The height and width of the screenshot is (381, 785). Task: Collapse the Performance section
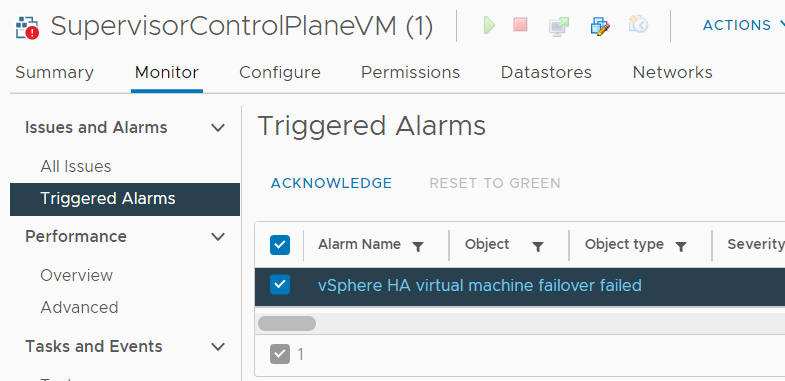coord(218,236)
